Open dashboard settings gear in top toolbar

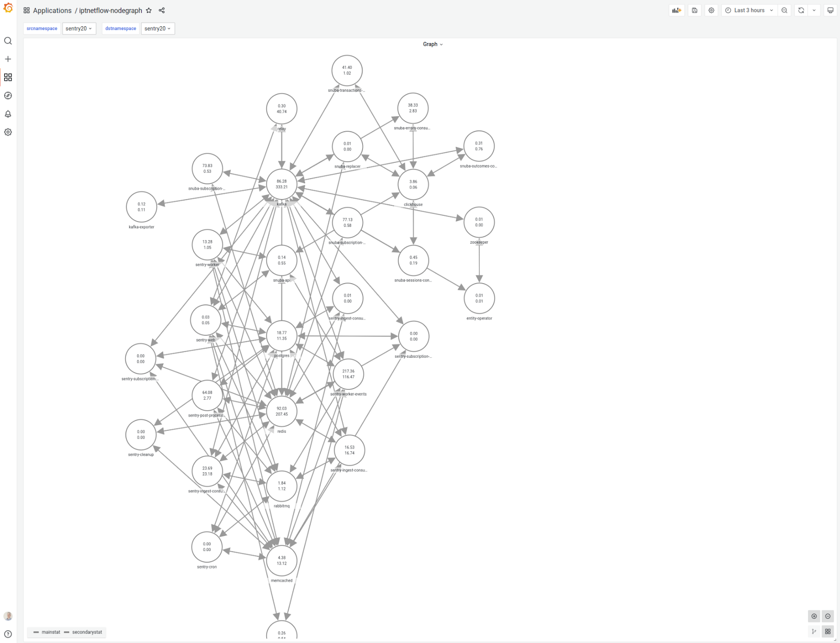pos(711,11)
